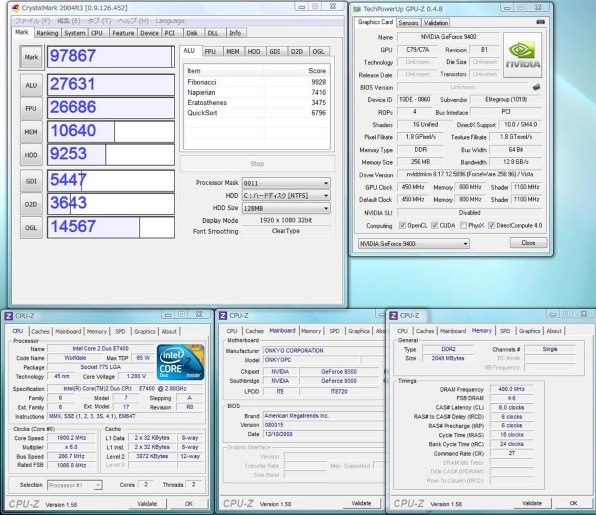The image size is (596, 515).
Task: Toggle the PhysX checkbox in GPU-Z
Action: (x=463, y=225)
